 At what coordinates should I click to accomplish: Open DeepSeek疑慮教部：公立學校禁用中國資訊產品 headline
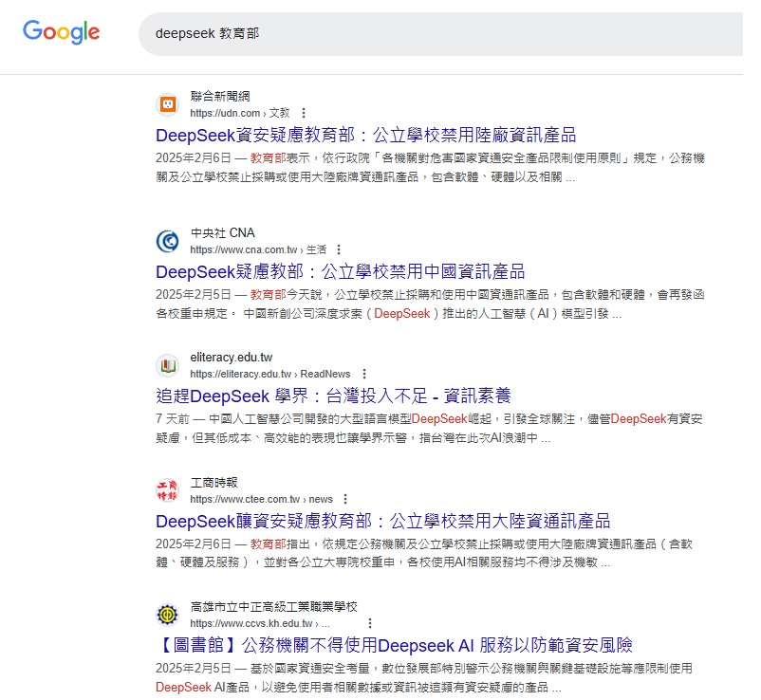[341, 272]
